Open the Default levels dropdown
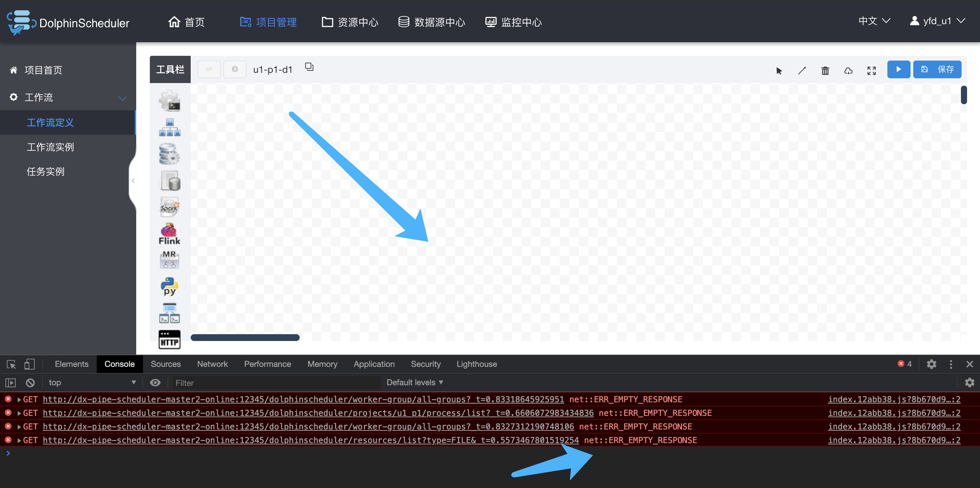980x488 pixels. tap(415, 383)
